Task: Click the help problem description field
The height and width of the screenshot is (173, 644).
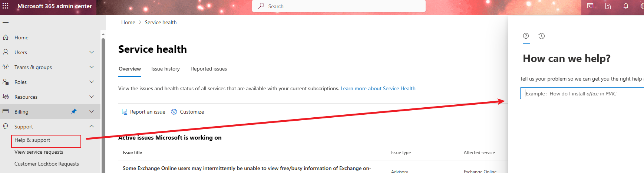Action: pyautogui.click(x=582, y=94)
